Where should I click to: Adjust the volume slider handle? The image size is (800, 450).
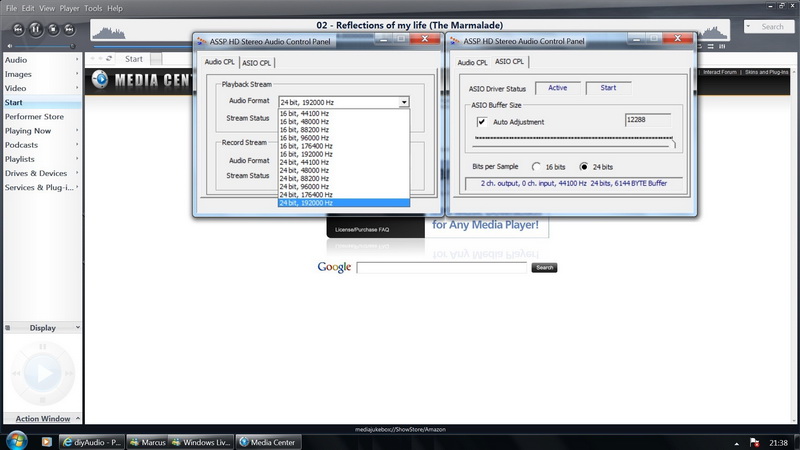72,46
